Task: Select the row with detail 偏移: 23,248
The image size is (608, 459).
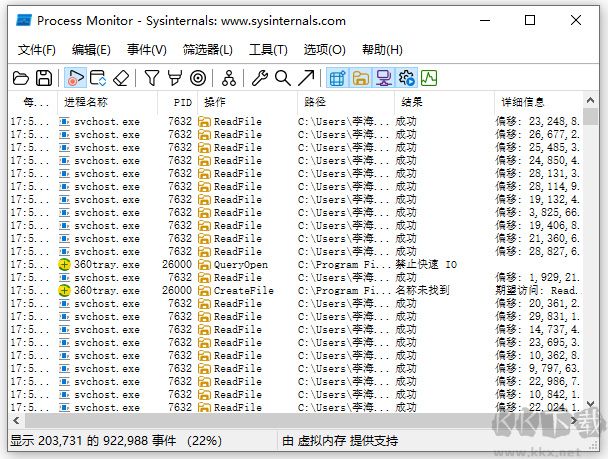Action: click(295, 121)
